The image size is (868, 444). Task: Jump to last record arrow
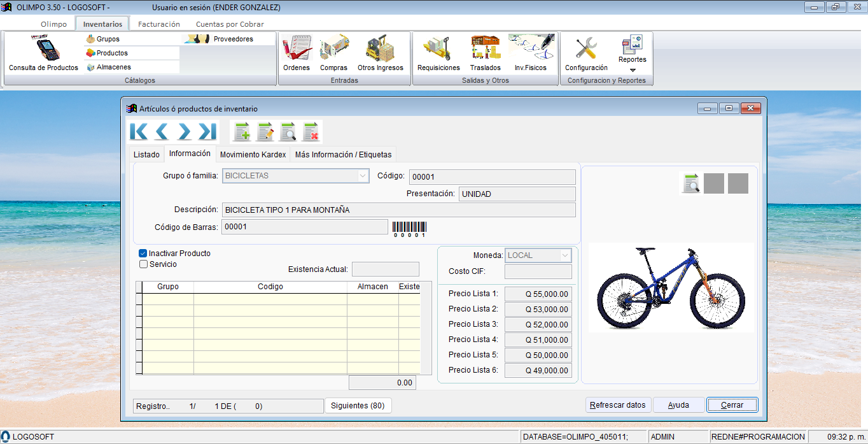[207, 132]
